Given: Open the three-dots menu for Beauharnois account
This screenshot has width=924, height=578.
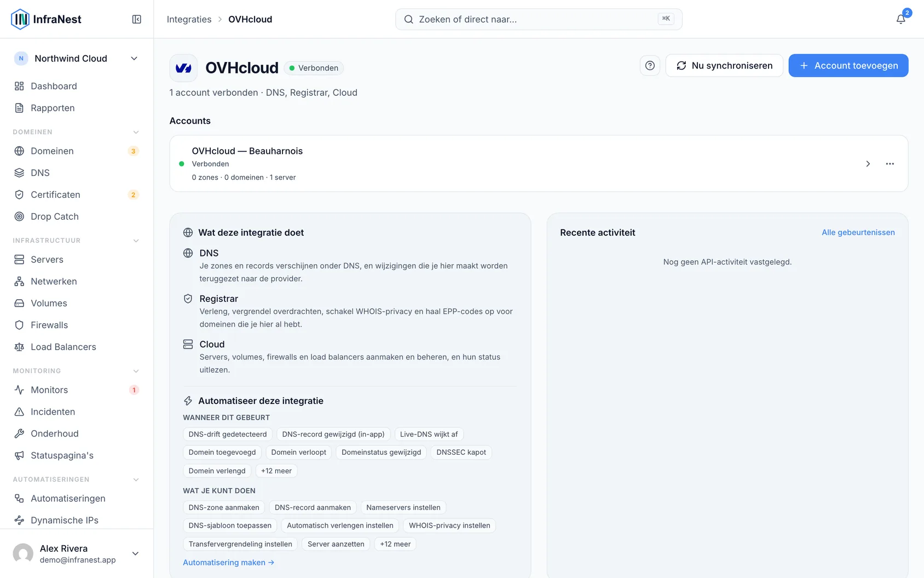Looking at the screenshot, I should pyautogui.click(x=890, y=164).
